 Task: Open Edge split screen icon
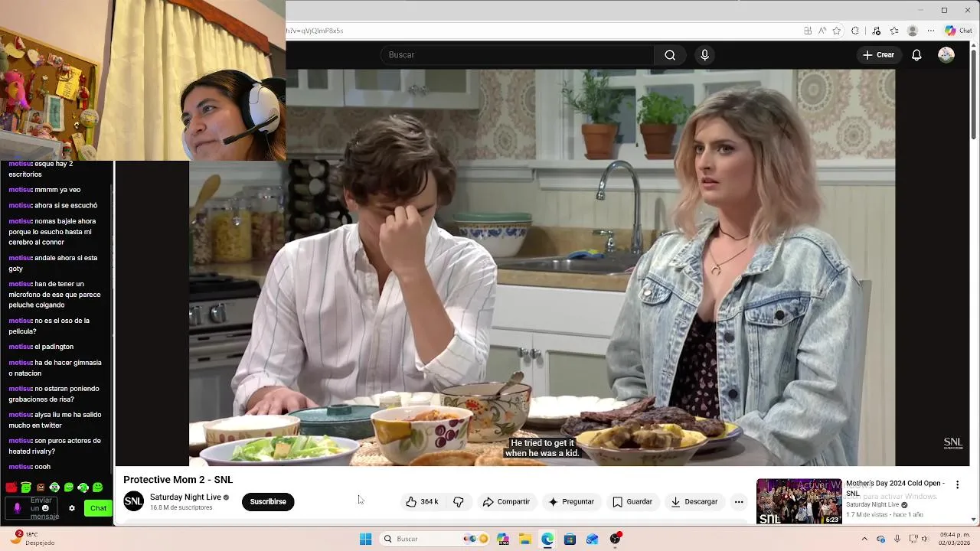tap(808, 31)
